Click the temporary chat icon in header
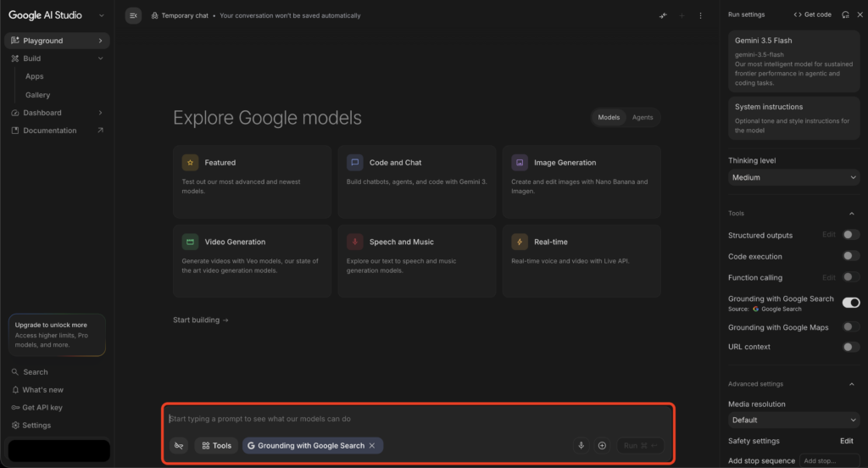The width and height of the screenshot is (868, 468). pos(154,15)
